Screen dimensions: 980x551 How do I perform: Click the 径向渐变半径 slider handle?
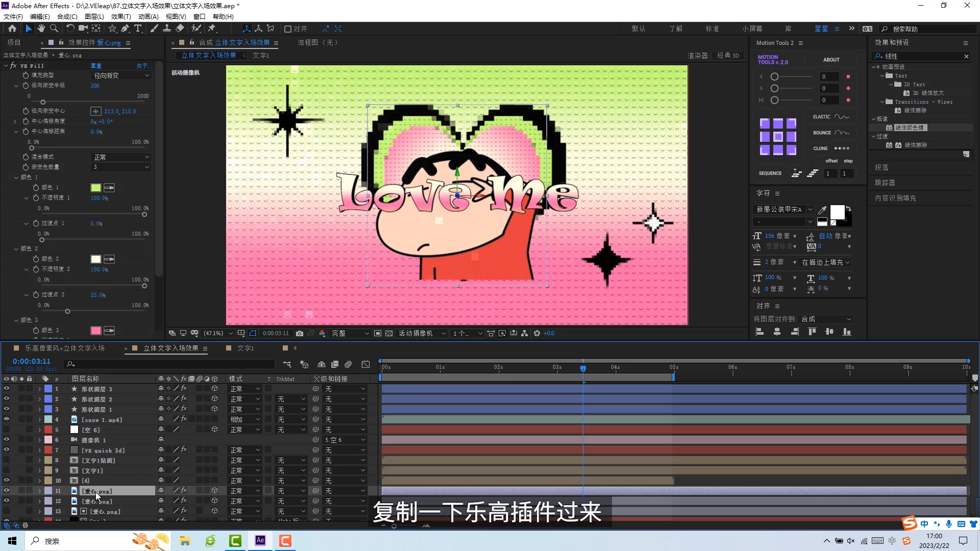(x=43, y=102)
